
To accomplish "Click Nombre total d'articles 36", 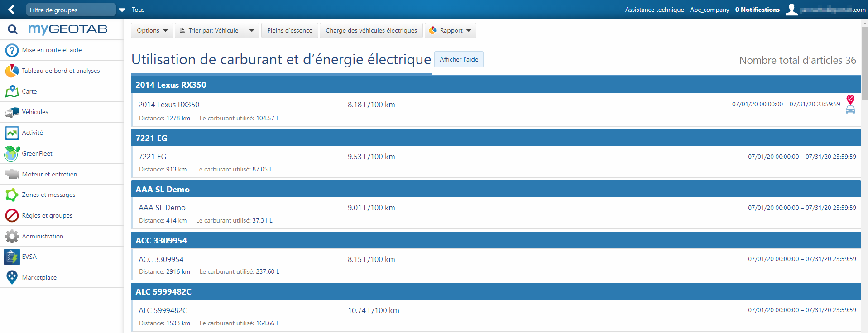I will coord(797,60).
